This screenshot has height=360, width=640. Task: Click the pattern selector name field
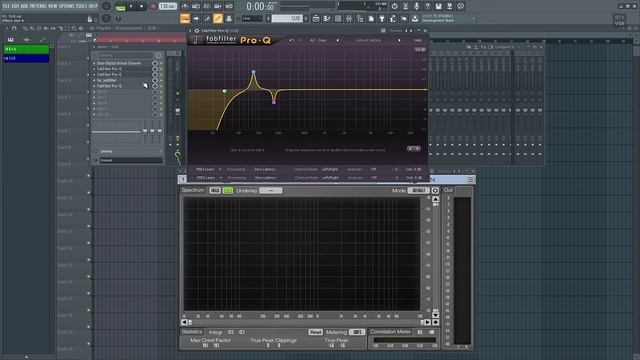pos(287,18)
